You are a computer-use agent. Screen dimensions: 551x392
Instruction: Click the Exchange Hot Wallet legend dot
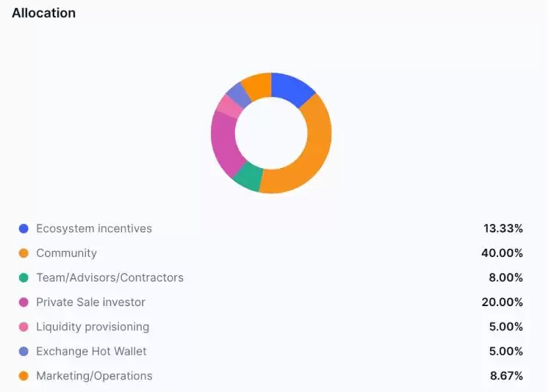tap(24, 352)
